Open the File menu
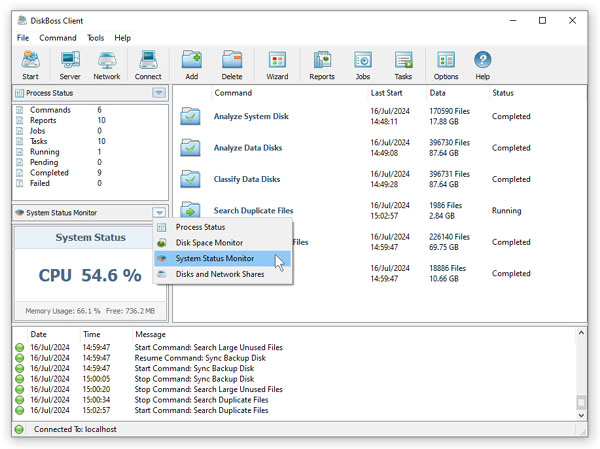The width and height of the screenshot is (600, 449). tap(23, 38)
